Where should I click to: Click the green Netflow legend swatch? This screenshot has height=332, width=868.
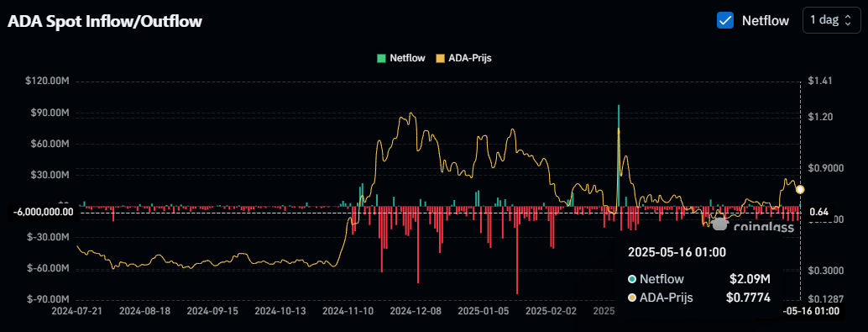(x=381, y=58)
